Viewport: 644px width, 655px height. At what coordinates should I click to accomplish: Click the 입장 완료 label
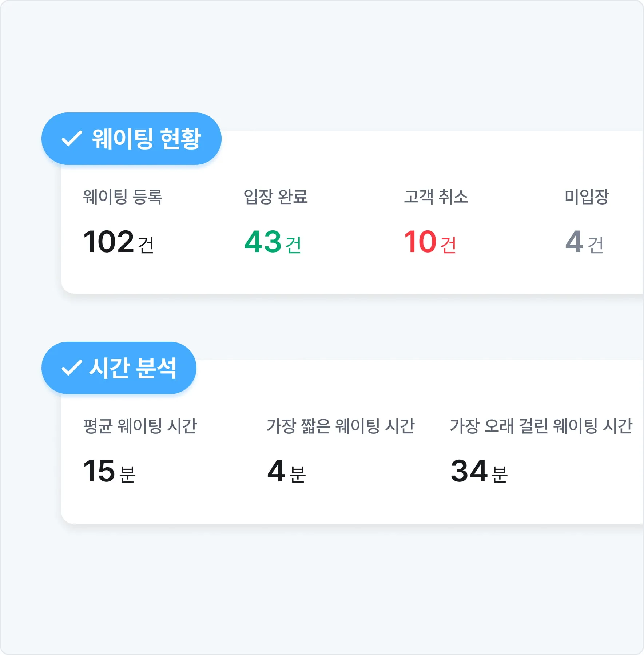click(x=275, y=197)
